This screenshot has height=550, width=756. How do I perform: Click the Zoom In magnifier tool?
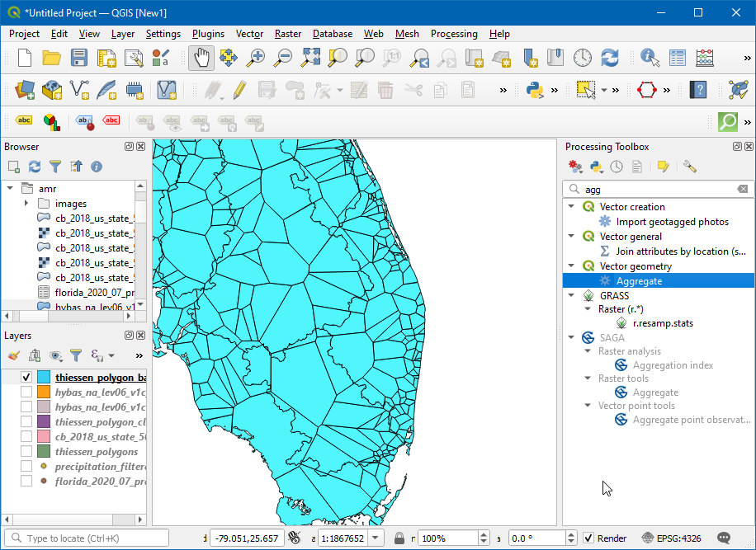[257, 58]
